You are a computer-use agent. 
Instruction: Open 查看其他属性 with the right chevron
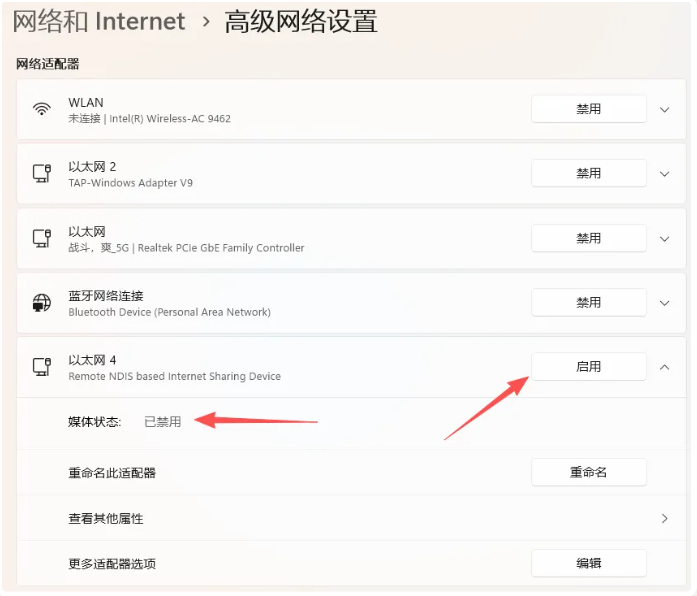click(665, 518)
